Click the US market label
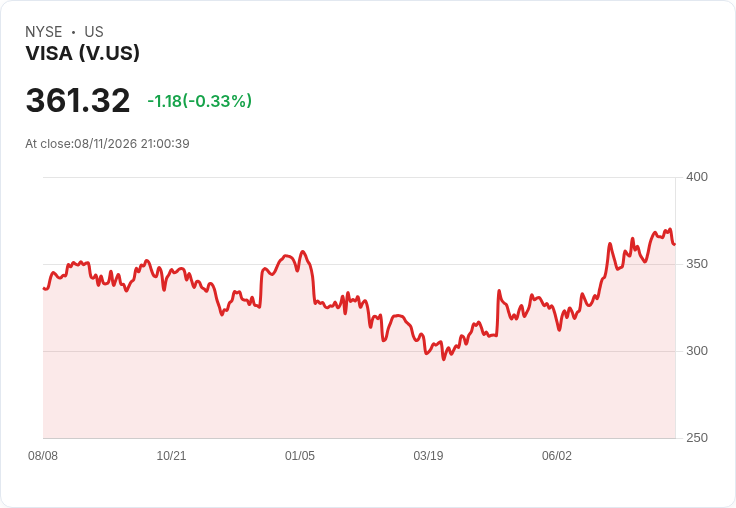The height and width of the screenshot is (508, 736). [x=94, y=32]
